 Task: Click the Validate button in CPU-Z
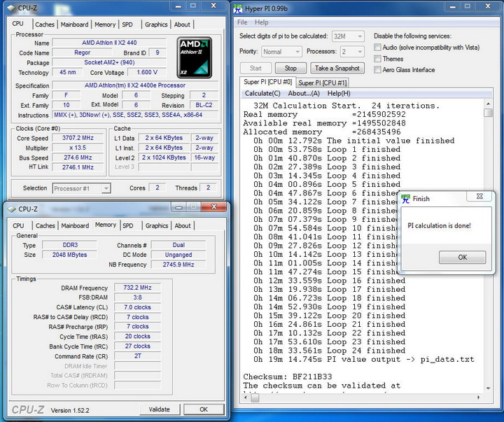point(159,409)
